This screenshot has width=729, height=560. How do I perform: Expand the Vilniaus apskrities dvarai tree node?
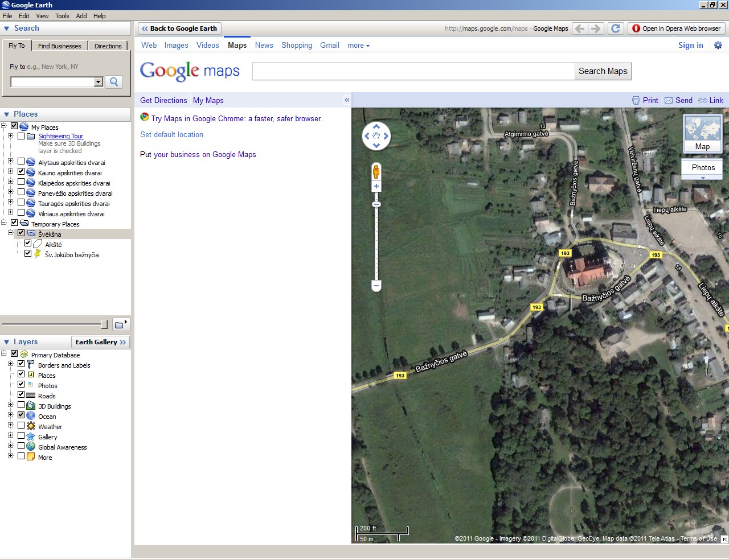click(10, 213)
